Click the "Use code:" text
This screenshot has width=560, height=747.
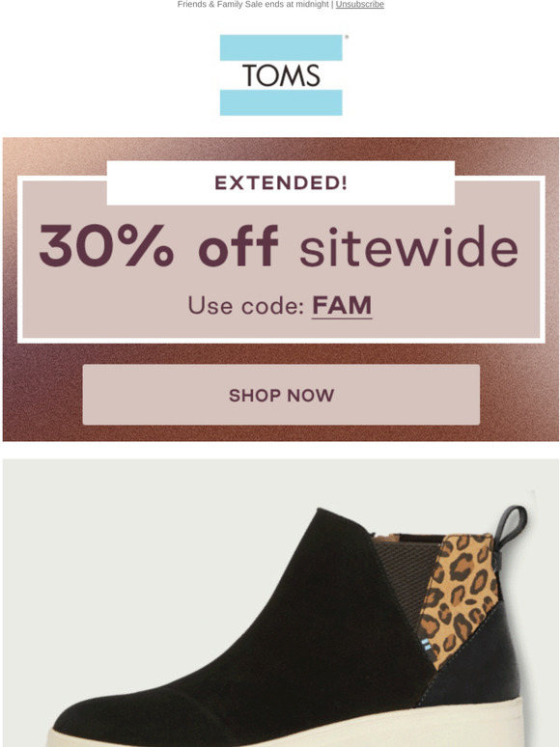[246, 305]
